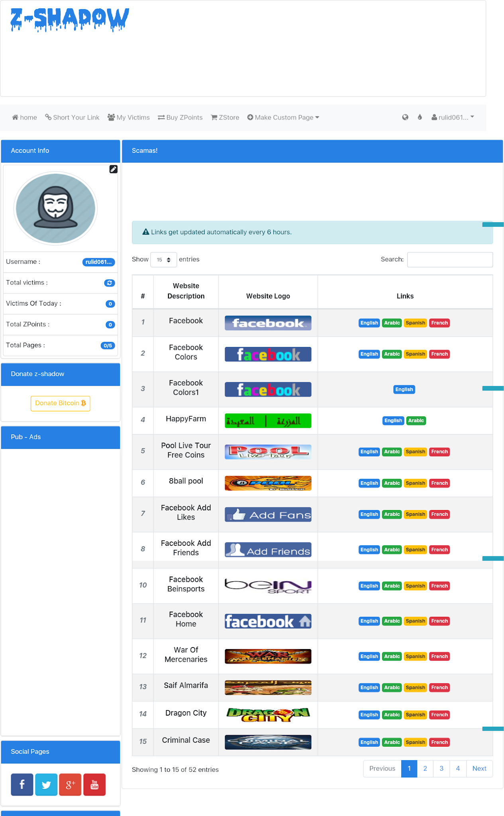Go to page 4 of entries

click(x=458, y=769)
